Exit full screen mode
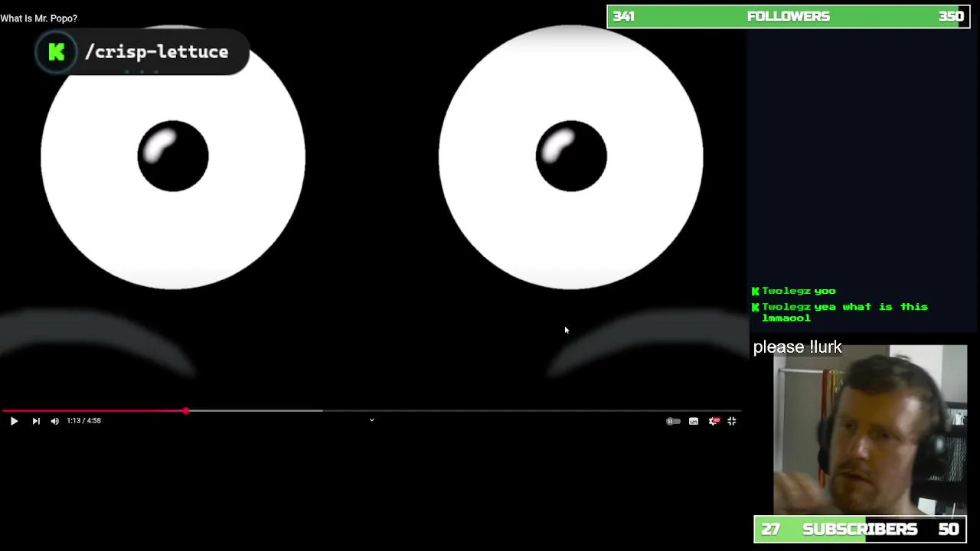Image resolution: width=980 pixels, height=551 pixels. point(732,421)
